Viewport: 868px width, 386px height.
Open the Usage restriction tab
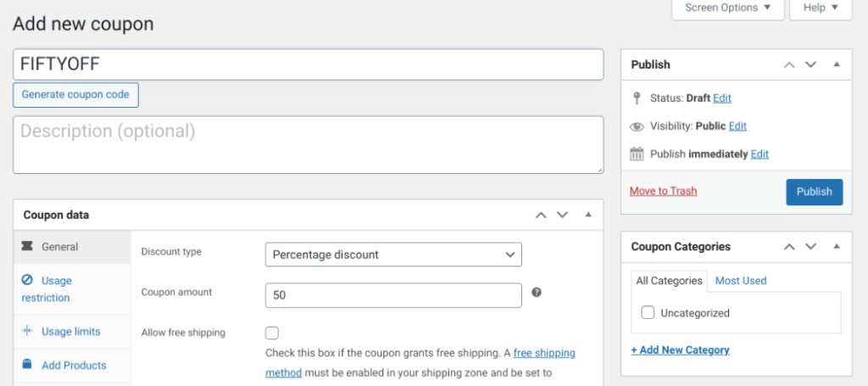72,289
